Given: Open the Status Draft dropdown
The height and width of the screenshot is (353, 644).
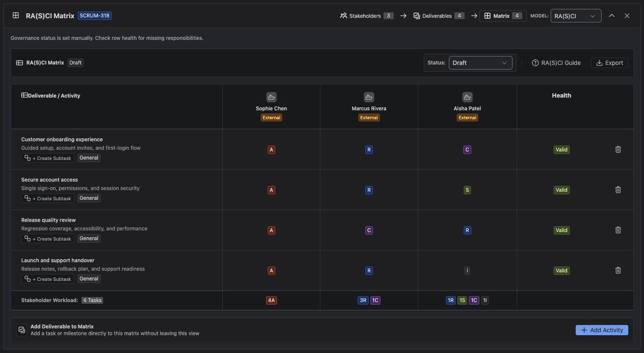Looking at the screenshot, I should point(480,63).
